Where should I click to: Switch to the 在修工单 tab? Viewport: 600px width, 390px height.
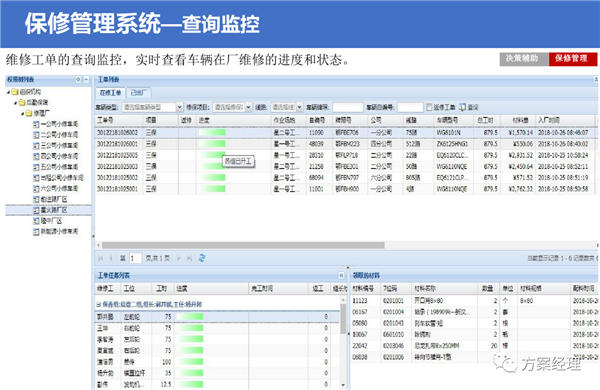click(x=110, y=93)
